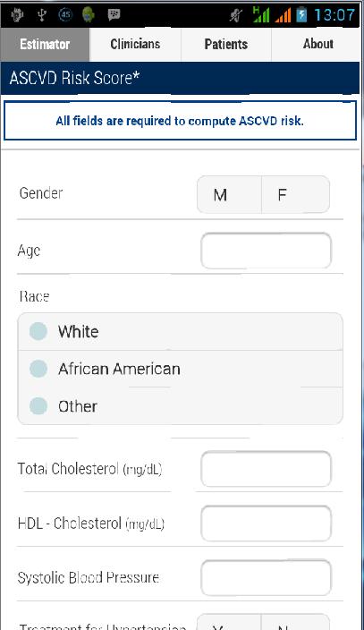364x630 pixels.
Task: Tap the circular 45 notification icon
Action: coord(65,15)
